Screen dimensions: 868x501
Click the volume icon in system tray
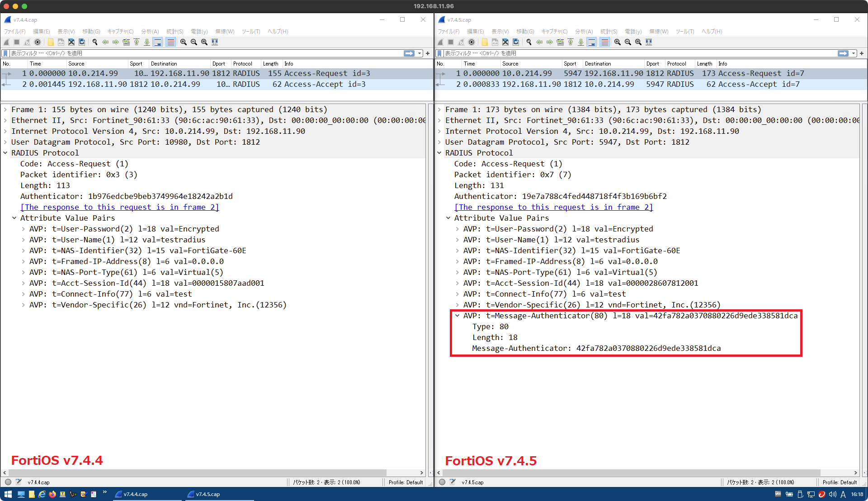point(832,494)
